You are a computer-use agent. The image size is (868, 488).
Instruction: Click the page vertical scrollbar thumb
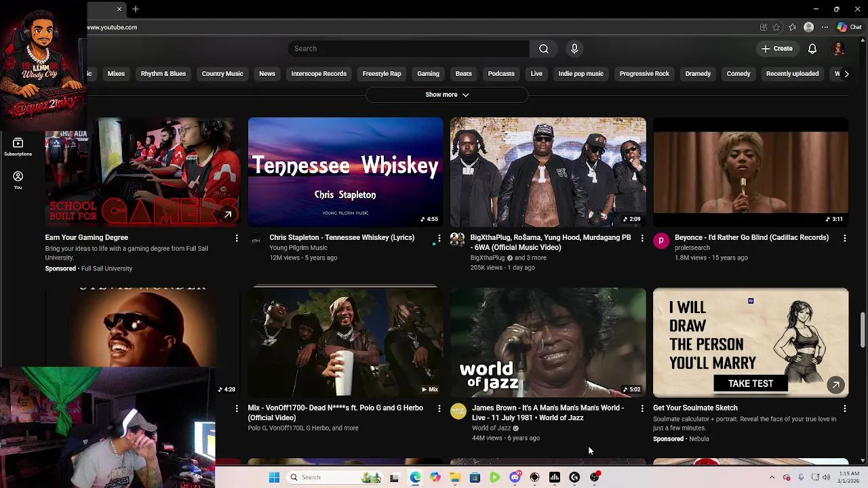863,330
